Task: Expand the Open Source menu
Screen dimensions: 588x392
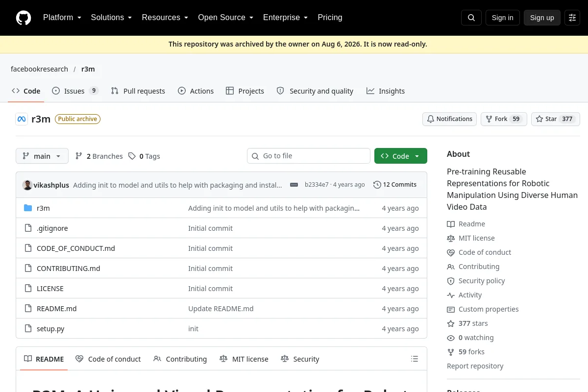Action: (225, 18)
